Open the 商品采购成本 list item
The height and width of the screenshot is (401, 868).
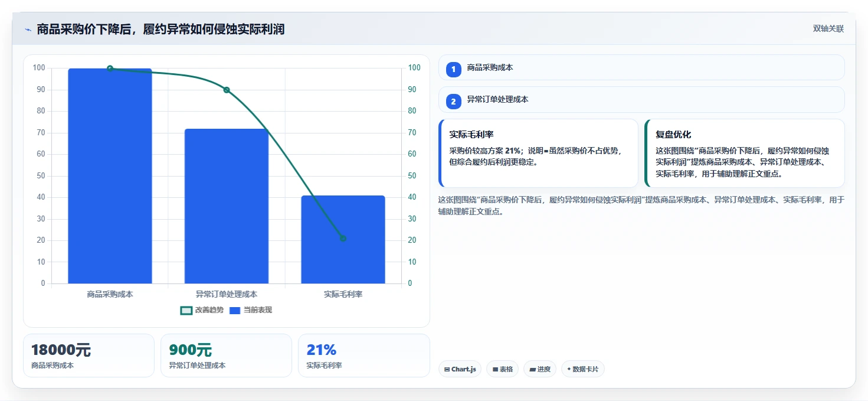(x=641, y=67)
